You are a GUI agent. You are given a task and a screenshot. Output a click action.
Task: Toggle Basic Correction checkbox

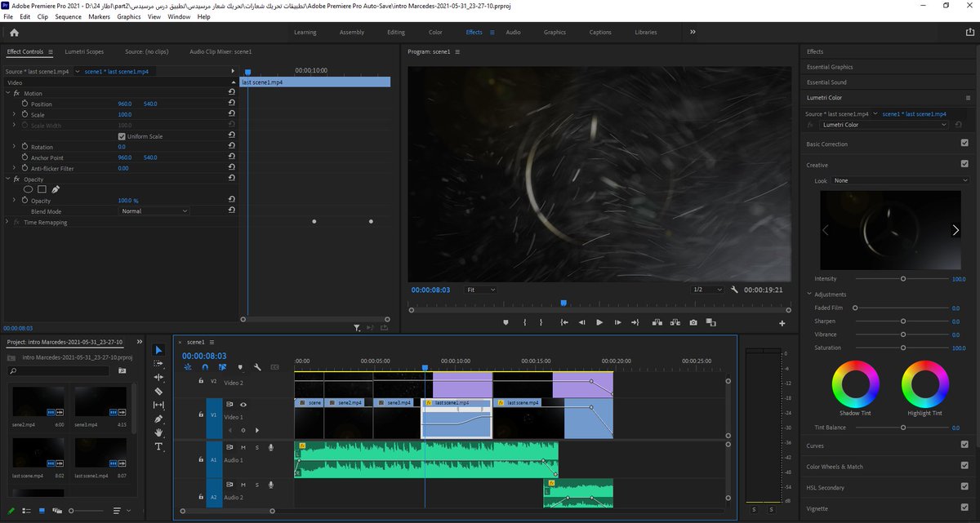pos(964,144)
